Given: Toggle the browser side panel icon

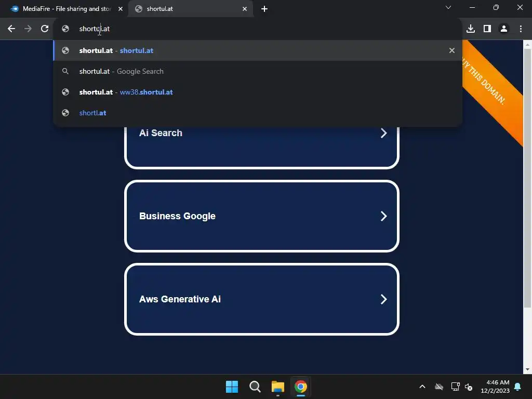Looking at the screenshot, I should [x=487, y=29].
